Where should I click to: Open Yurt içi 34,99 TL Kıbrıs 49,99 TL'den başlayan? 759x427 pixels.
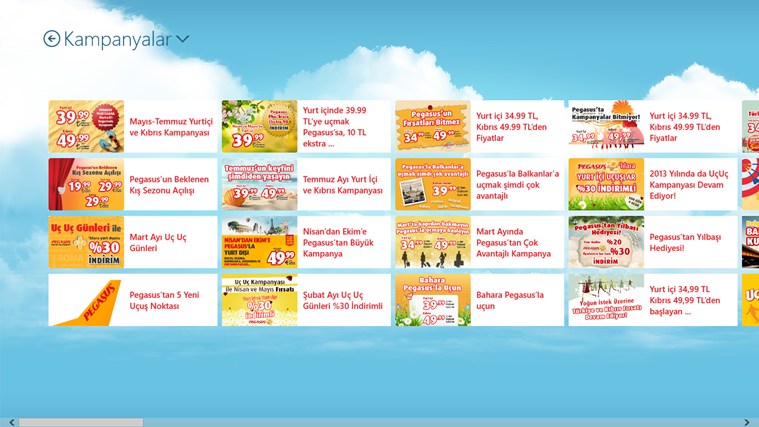(653, 300)
